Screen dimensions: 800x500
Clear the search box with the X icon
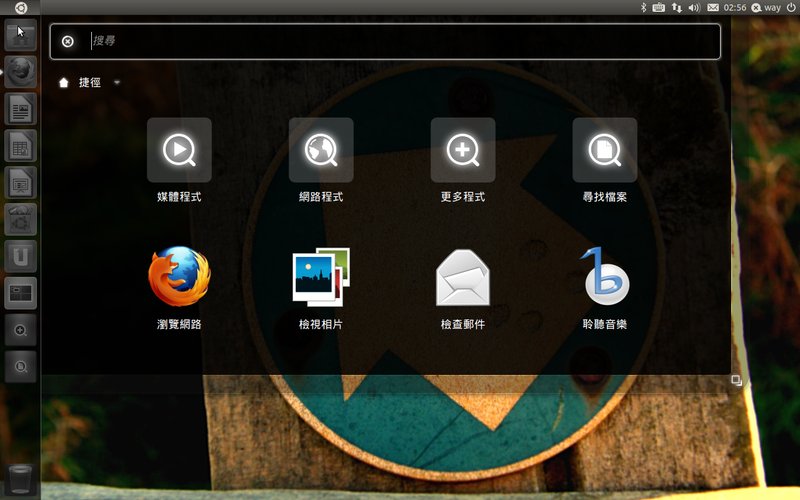[67, 41]
